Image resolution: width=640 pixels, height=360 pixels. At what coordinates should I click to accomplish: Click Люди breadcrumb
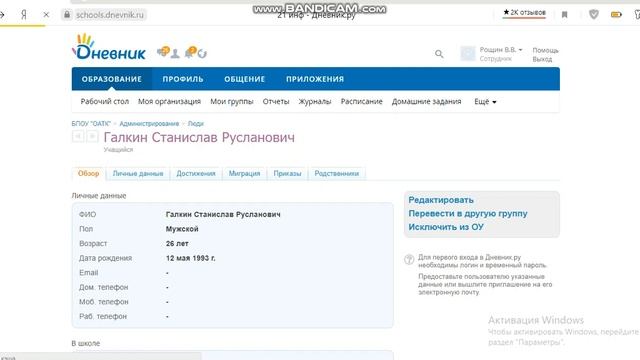coord(196,124)
